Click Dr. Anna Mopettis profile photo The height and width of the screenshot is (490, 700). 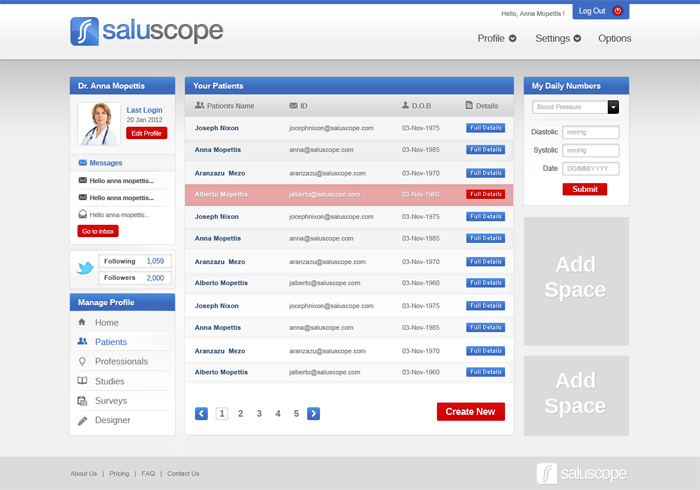(x=99, y=124)
